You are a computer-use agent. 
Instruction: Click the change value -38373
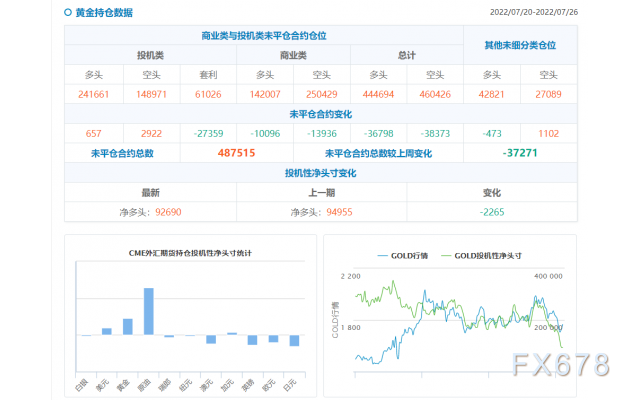[x=435, y=134]
